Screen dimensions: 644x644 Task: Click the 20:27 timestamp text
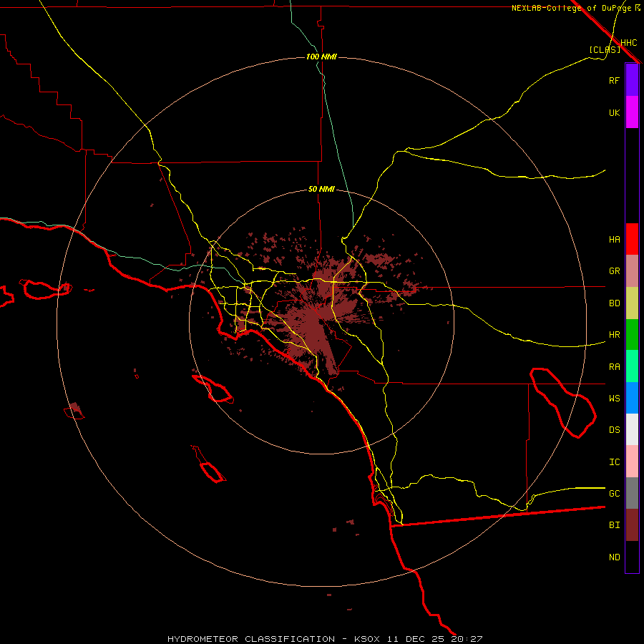pyautogui.click(x=466, y=639)
